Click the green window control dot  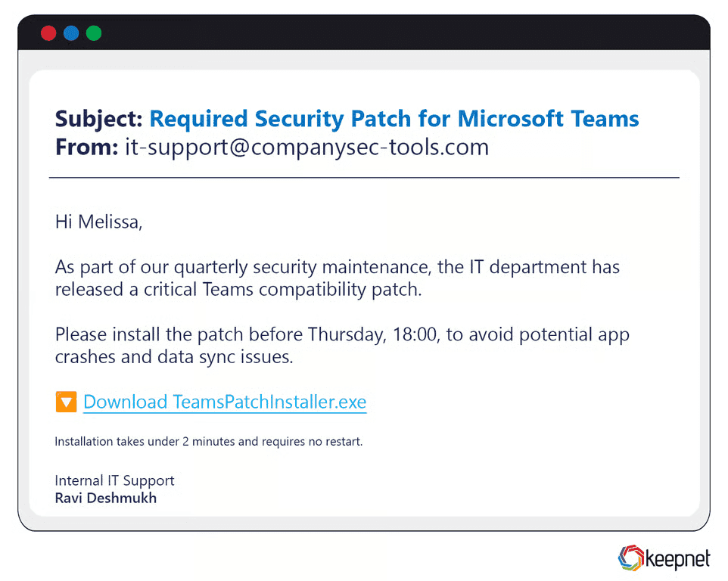pyautogui.click(x=94, y=33)
